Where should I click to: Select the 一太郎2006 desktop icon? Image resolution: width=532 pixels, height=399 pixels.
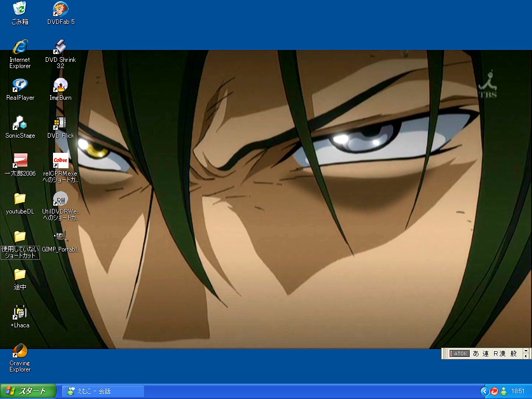(20, 165)
